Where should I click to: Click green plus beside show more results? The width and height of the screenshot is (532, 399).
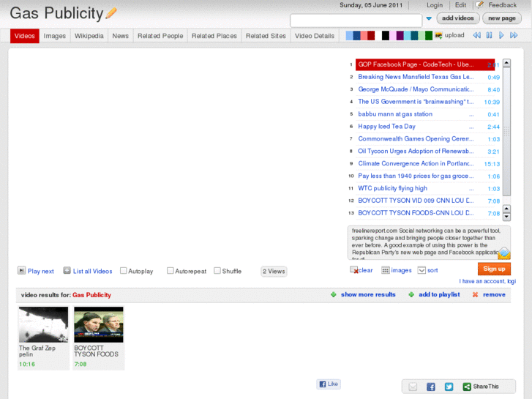click(x=334, y=295)
